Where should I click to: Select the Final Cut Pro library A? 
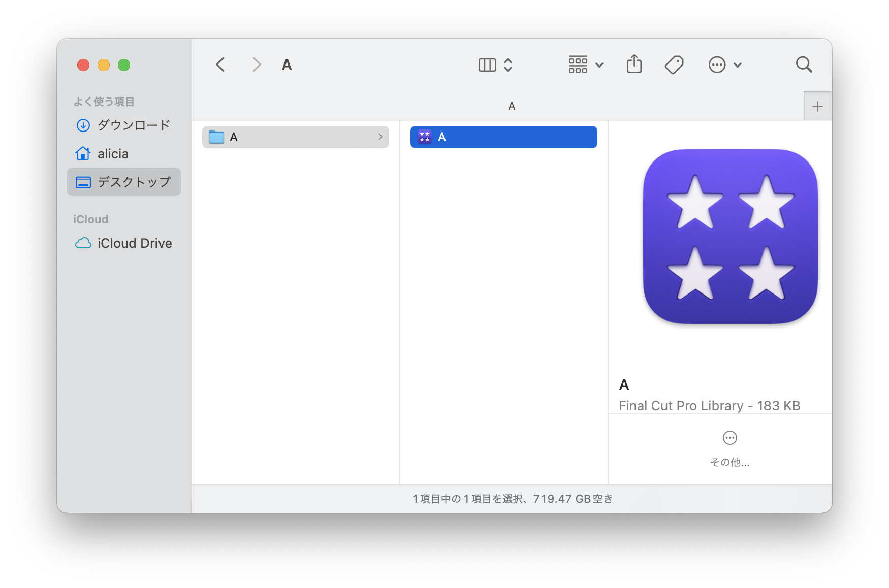(x=504, y=137)
